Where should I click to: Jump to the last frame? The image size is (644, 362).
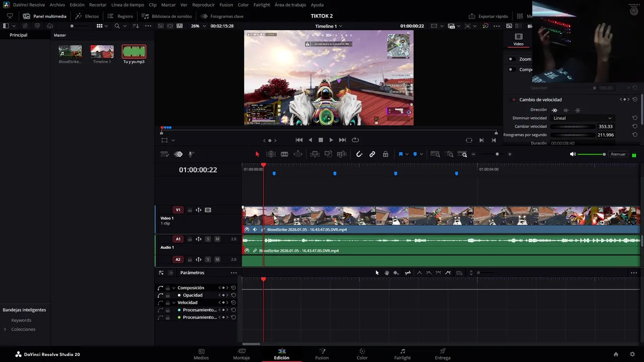[x=342, y=140]
